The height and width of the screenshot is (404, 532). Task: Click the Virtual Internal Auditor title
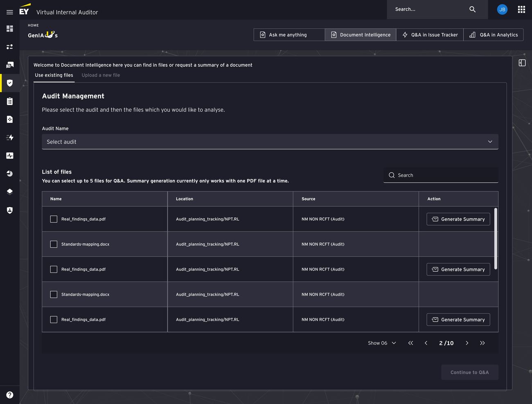pyautogui.click(x=67, y=12)
